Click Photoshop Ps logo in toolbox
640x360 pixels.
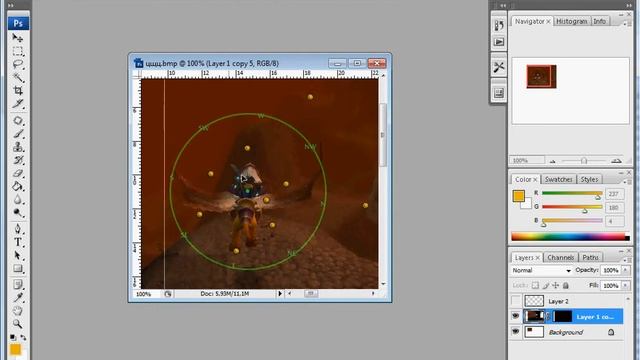point(18,23)
